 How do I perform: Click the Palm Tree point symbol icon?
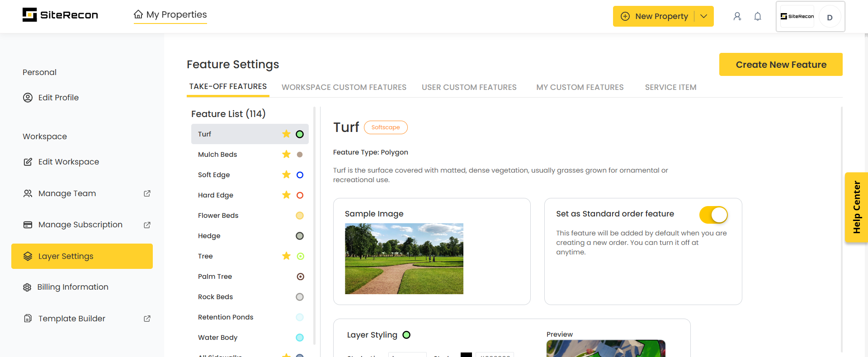tap(300, 277)
